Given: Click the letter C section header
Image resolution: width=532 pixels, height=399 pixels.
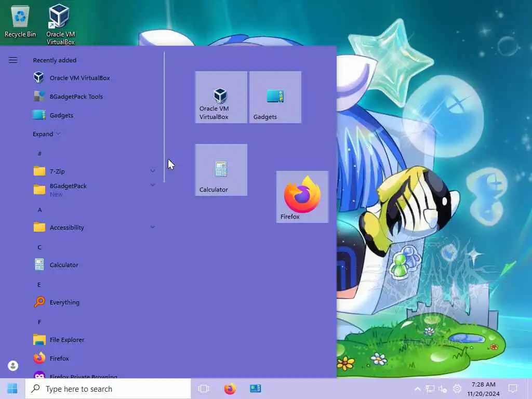Looking at the screenshot, I should [x=39, y=247].
